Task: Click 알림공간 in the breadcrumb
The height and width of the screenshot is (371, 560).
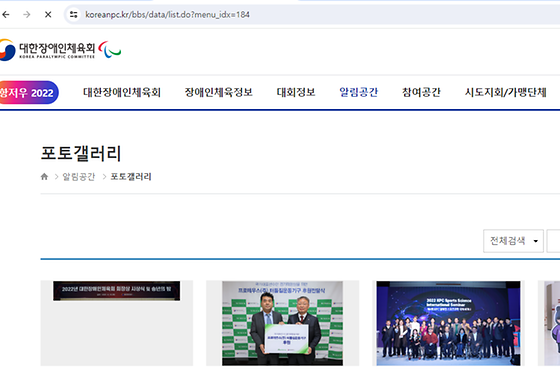Action: [79, 177]
